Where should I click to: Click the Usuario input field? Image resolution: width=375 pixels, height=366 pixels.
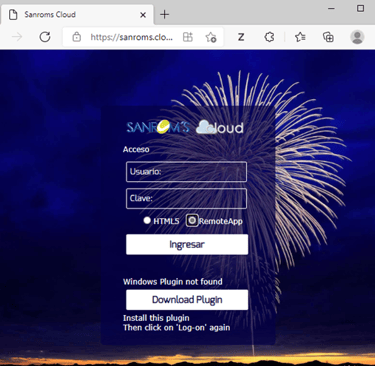(186, 172)
